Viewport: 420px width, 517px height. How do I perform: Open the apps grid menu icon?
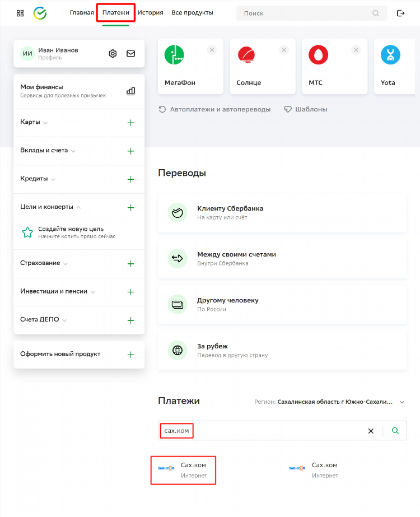pos(20,13)
